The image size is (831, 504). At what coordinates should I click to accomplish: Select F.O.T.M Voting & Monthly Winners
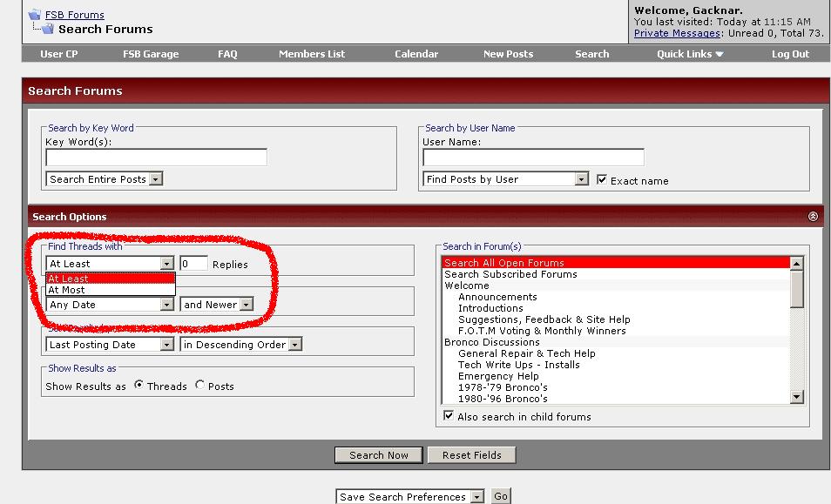tap(616, 331)
